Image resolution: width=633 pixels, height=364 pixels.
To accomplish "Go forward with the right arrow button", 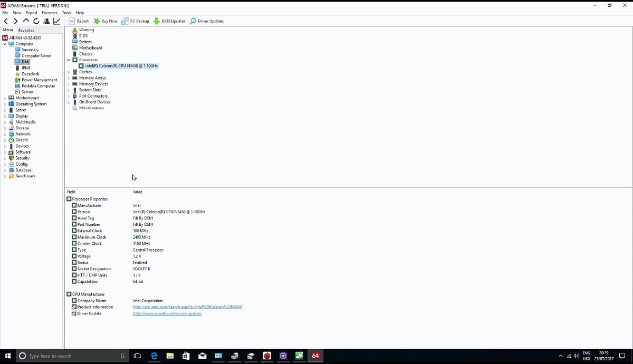I will click(16, 21).
